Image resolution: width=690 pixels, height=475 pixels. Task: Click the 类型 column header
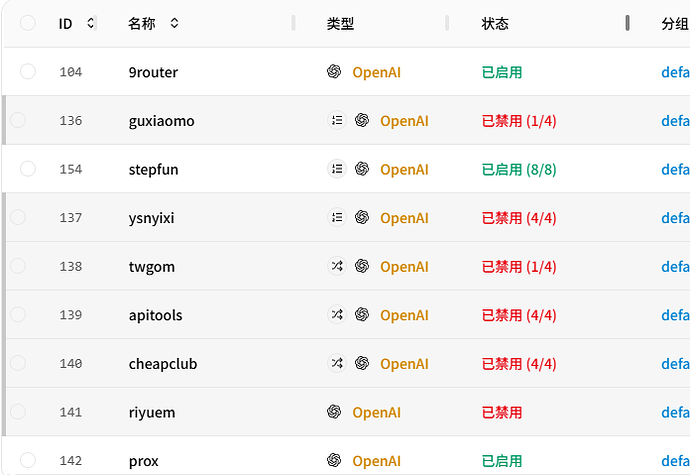[x=340, y=23]
